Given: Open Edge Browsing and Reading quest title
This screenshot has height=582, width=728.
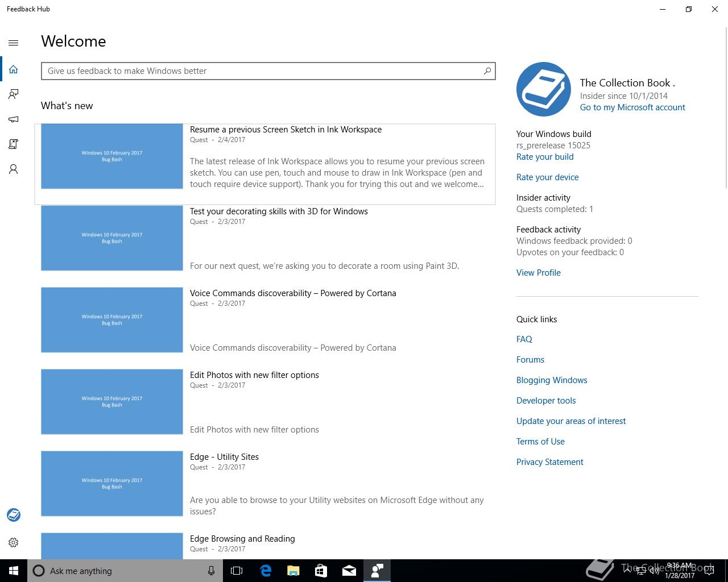Looking at the screenshot, I should pos(242,539).
